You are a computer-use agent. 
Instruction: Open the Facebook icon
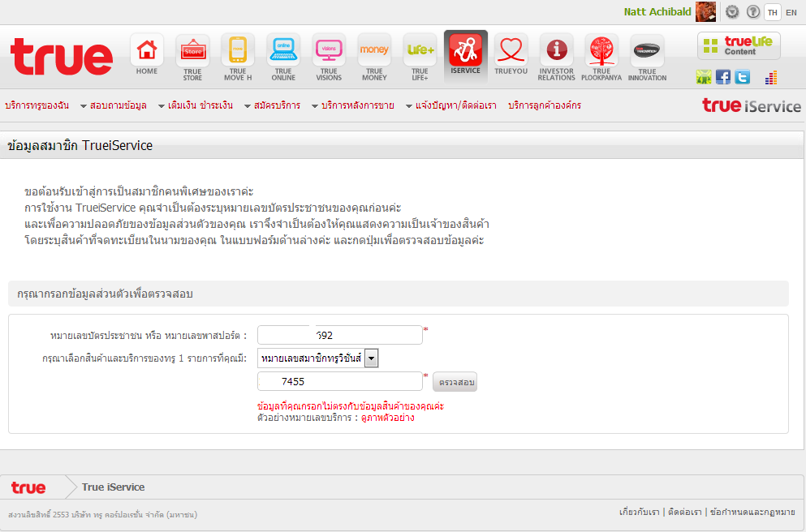[x=722, y=77]
